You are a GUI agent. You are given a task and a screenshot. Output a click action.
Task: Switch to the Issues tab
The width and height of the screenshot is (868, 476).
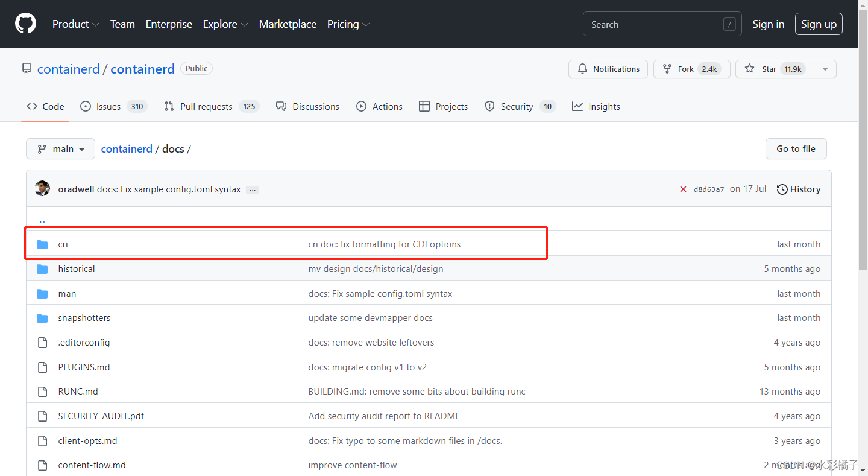click(x=113, y=106)
